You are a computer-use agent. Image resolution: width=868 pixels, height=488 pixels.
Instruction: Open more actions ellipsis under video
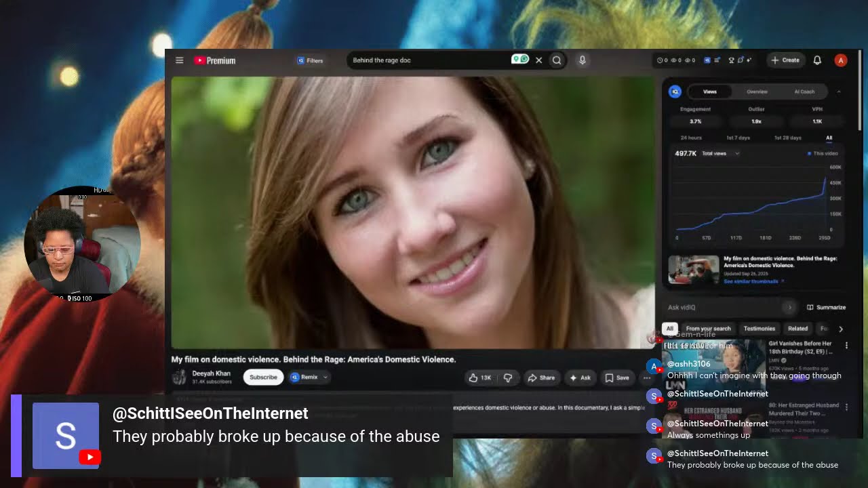tap(646, 378)
